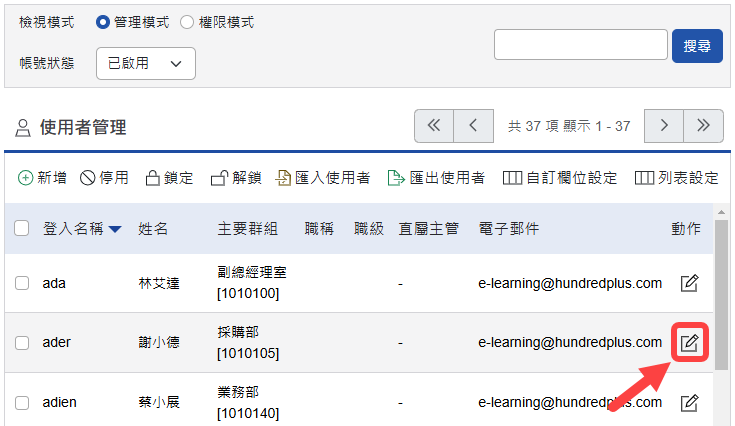The height and width of the screenshot is (426, 735).
Task: Sort by 登入名稱 column arrow
Action: pos(115,229)
